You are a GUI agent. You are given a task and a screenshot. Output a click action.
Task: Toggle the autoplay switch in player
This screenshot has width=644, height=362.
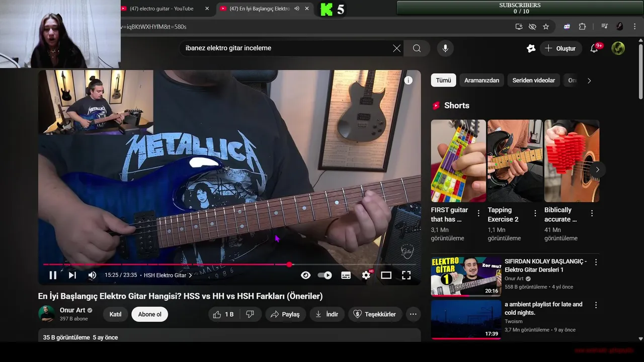coord(325,275)
